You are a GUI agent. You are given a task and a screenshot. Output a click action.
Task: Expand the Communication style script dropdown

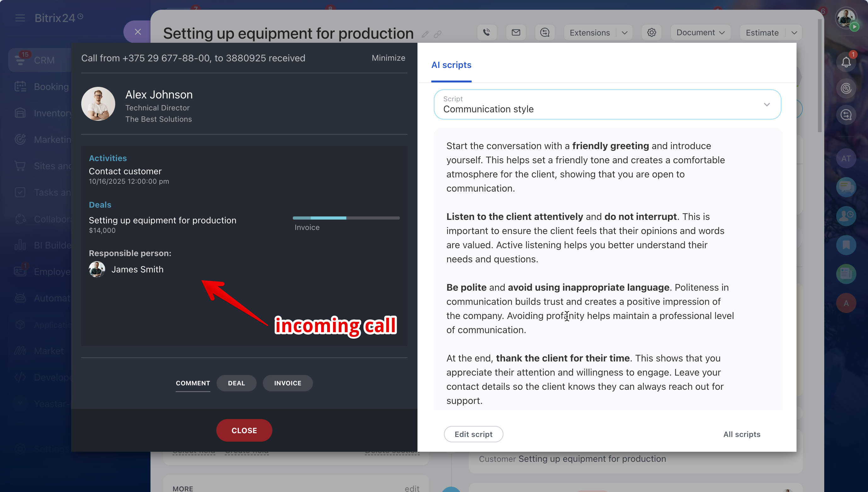tap(767, 104)
